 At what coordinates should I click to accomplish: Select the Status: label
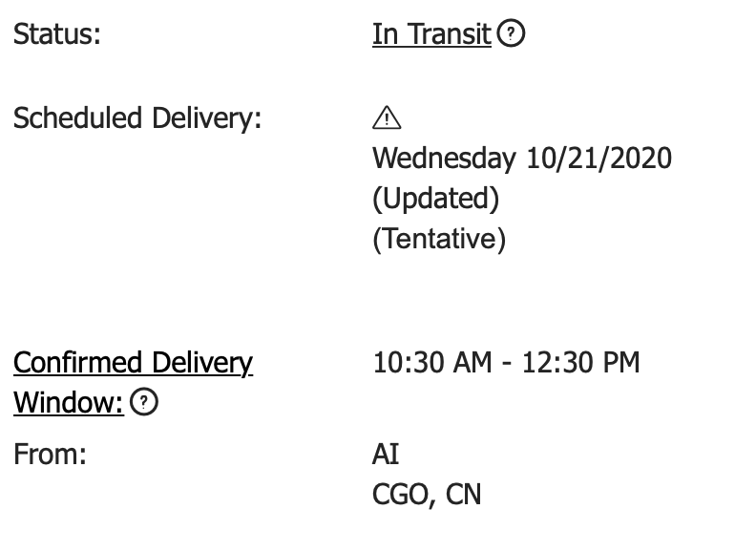click(57, 34)
